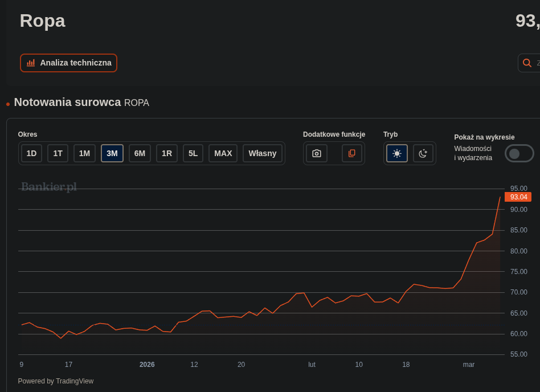540x392 pixels.
Task: Switch to light mode sun icon
Action: (x=397, y=153)
